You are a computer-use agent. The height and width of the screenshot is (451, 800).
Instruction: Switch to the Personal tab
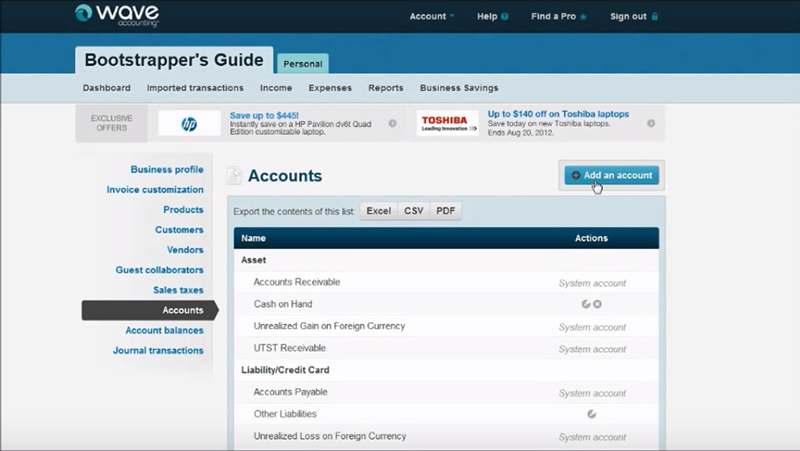302,64
